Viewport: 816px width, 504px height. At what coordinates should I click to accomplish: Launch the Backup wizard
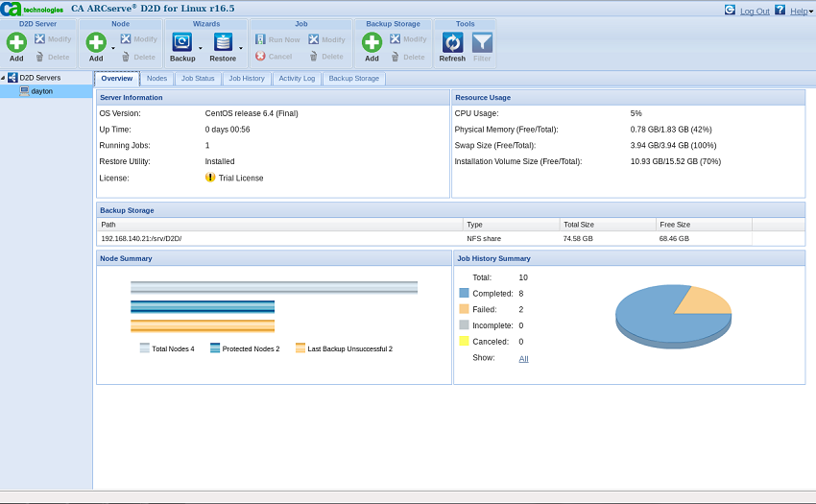(182, 47)
